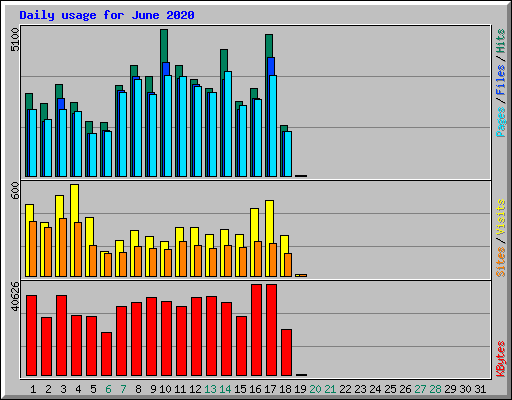The image size is (512, 400).
Task: Click day 3 on the x-axis
Action: pyautogui.click(x=63, y=389)
